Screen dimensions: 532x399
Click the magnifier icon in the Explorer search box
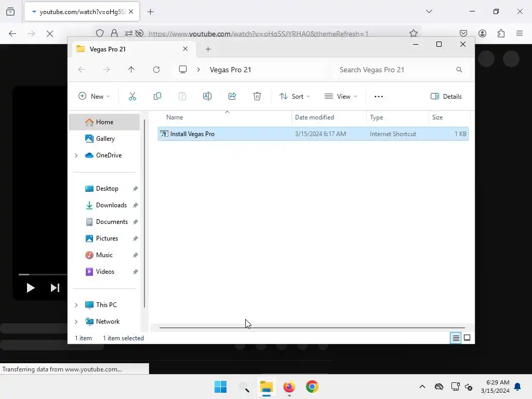click(x=459, y=70)
